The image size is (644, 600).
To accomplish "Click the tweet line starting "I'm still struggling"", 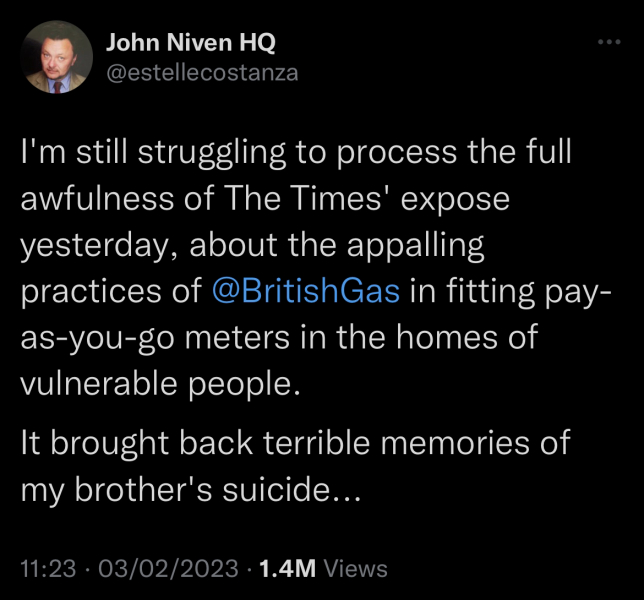I will point(297,153).
